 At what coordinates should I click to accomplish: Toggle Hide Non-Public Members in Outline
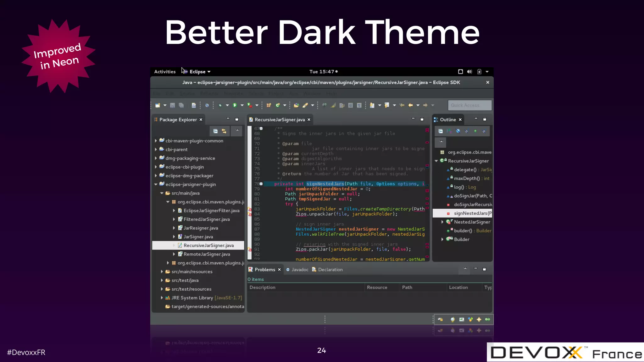[x=475, y=131]
